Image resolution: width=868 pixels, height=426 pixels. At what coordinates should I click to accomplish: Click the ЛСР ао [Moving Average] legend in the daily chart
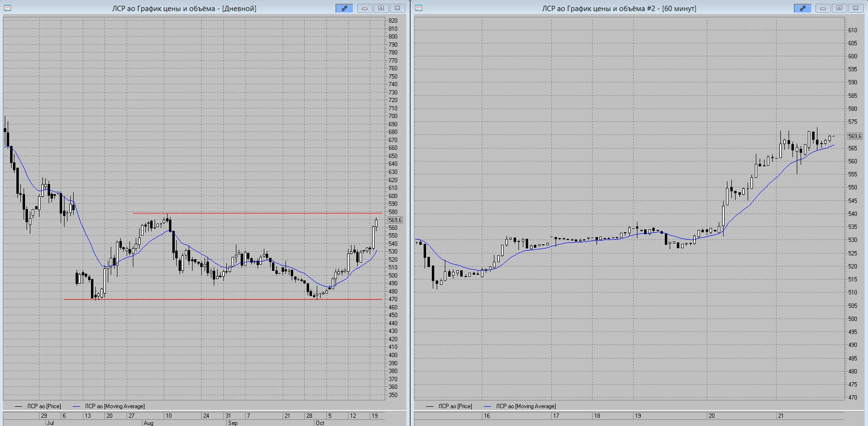(109, 406)
